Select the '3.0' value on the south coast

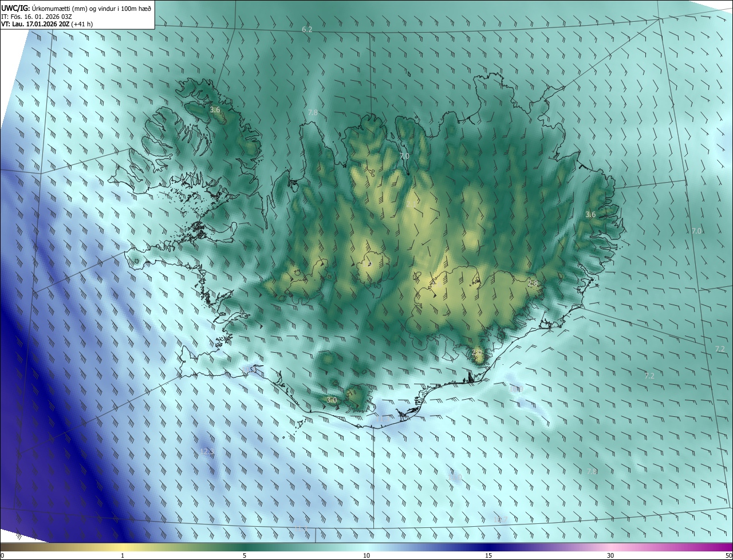pos(332,400)
